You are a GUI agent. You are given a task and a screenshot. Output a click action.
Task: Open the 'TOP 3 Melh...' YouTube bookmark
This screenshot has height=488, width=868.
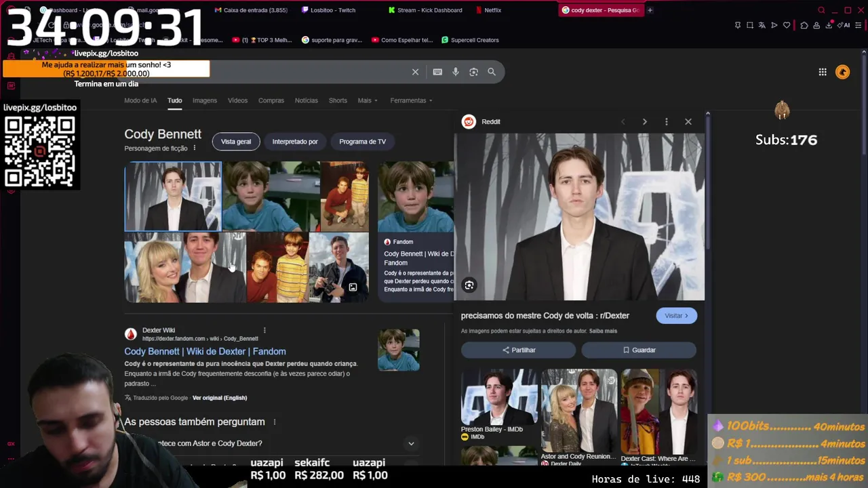tap(262, 40)
